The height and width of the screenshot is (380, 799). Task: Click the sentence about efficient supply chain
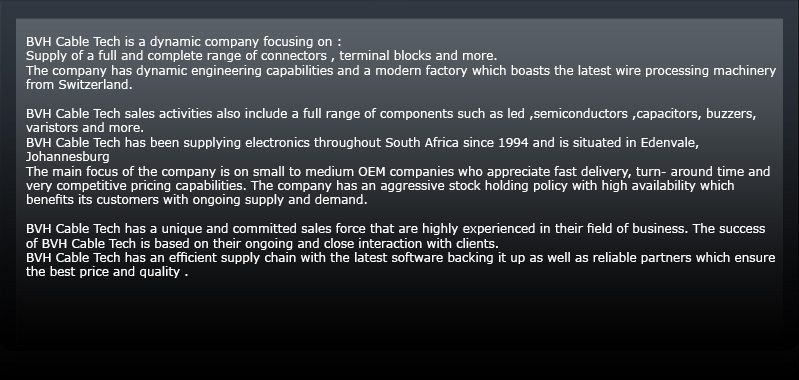click(x=401, y=258)
